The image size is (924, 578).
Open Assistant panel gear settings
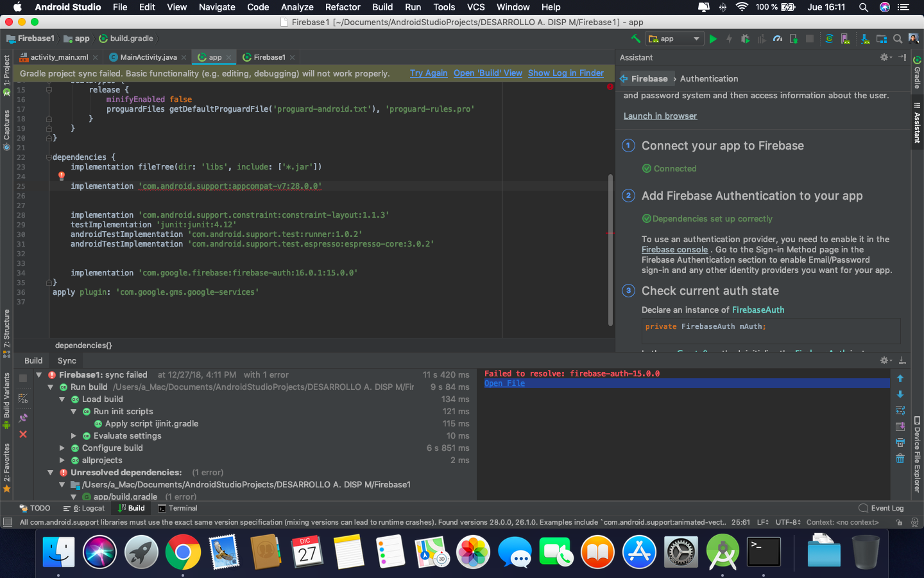(x=886, y=57)
